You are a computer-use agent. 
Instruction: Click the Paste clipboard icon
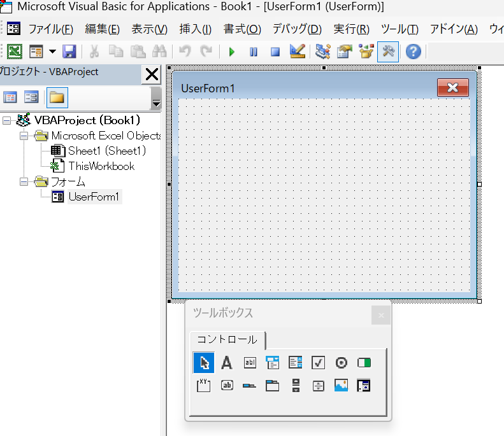(138, 52)
